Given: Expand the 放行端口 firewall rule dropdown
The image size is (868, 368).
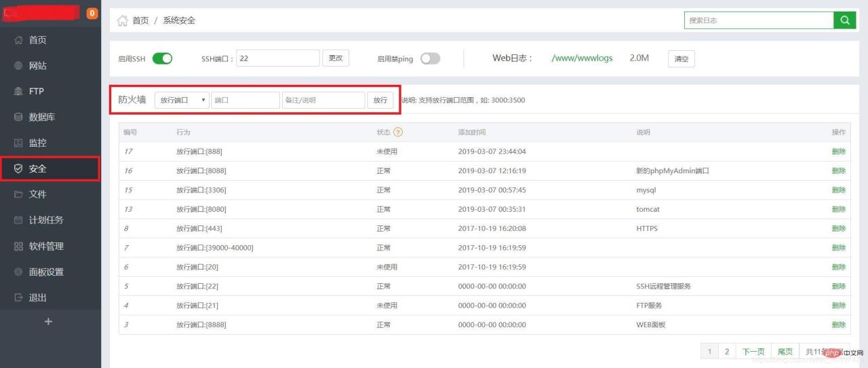Looking at the screenshot, I should (x=182, y=100).
